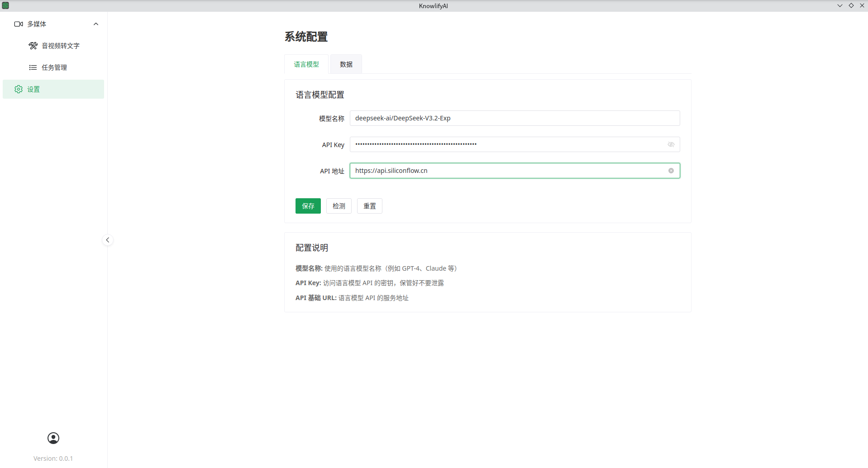The width and height of the screenshot is (868, 468).
Task: Click the audio-video to text tools icon
Action: (33, 46)
